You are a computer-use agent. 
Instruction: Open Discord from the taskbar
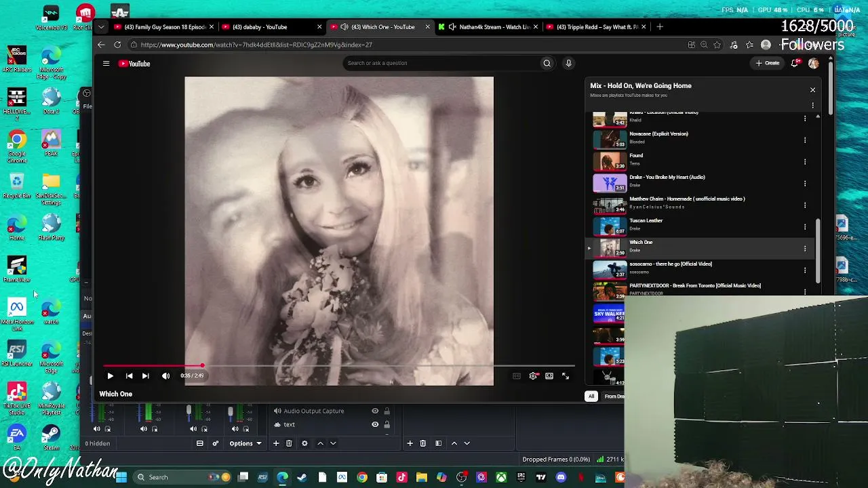pyautogui.click(x=561, y=477)
